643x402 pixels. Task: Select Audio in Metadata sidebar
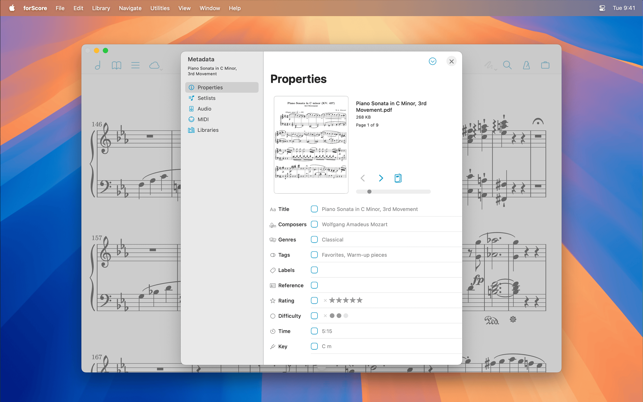tap(222, 109)
